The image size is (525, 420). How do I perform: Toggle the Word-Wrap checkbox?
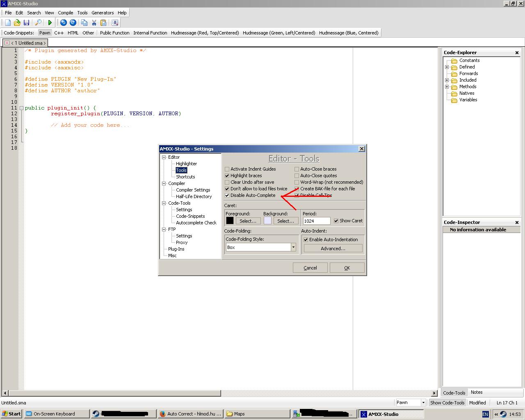[297, 182]
